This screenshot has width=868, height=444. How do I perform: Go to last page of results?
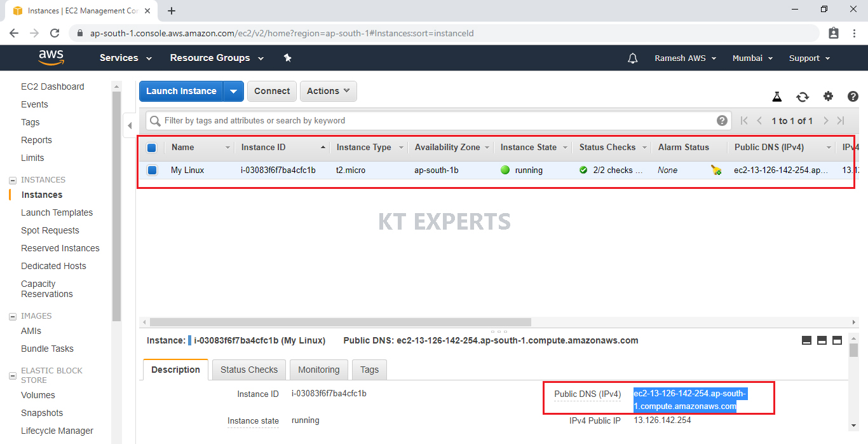[x=841, y=121]
